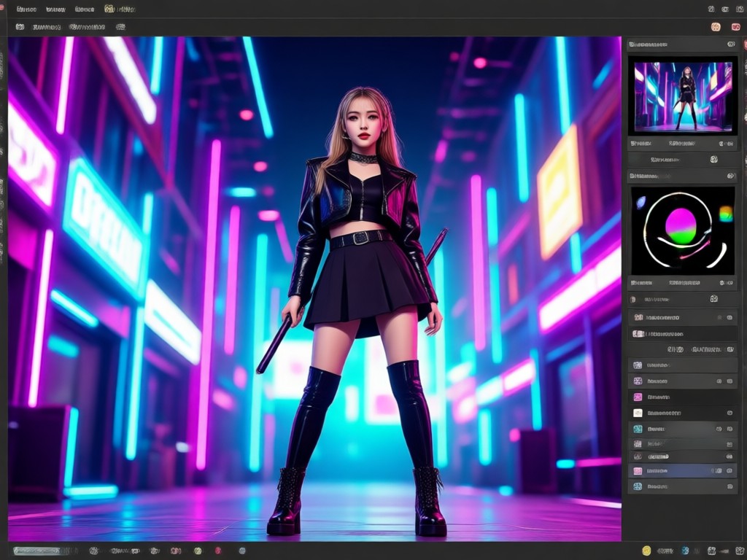Select the magenta-green sphere inside the color wheel
The image size is (747, 560).
tap(681, 226)
